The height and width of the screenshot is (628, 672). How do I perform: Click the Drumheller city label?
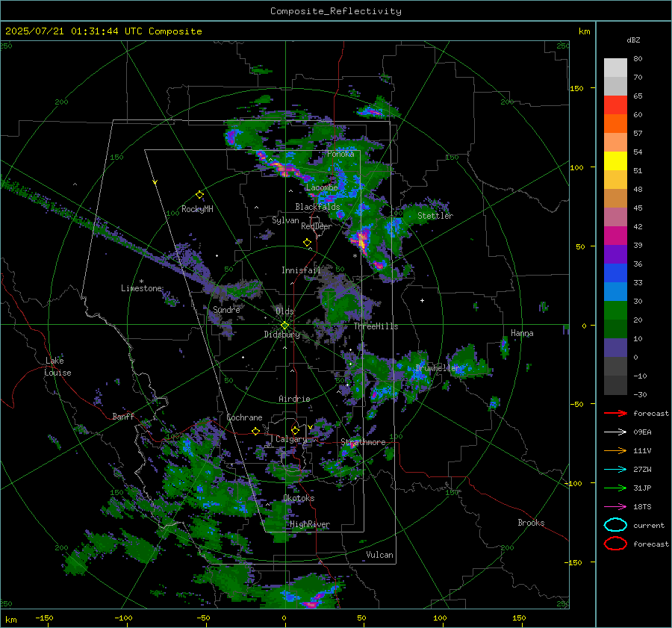(x=438, y=368)
